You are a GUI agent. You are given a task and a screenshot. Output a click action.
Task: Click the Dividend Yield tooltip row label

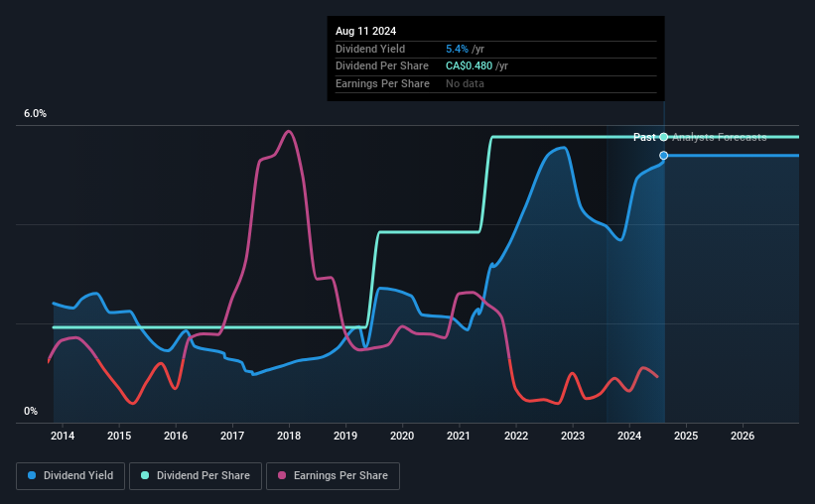click(370, 49)
